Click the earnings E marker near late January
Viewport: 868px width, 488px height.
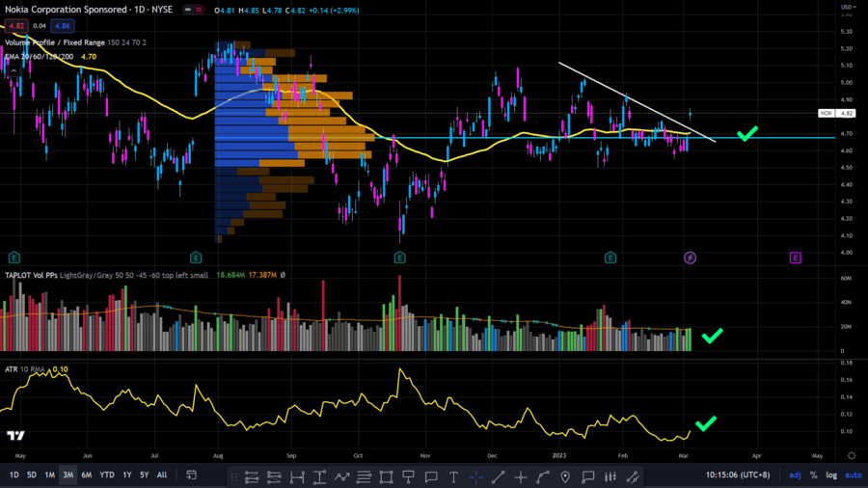[610, 258]
